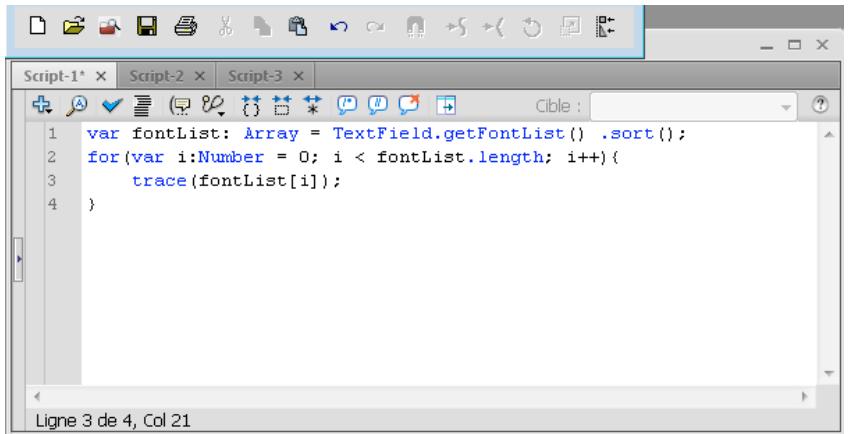
Task: Apply block comment bubble icon
Action: click(x=347, y=104)
